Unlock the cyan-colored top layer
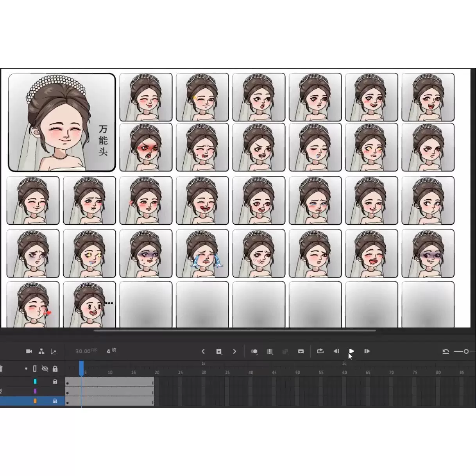 (x=55, y=381)
